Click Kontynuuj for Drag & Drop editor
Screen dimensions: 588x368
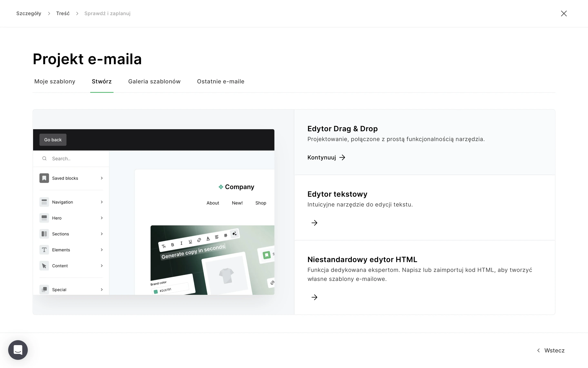point(326,157)
